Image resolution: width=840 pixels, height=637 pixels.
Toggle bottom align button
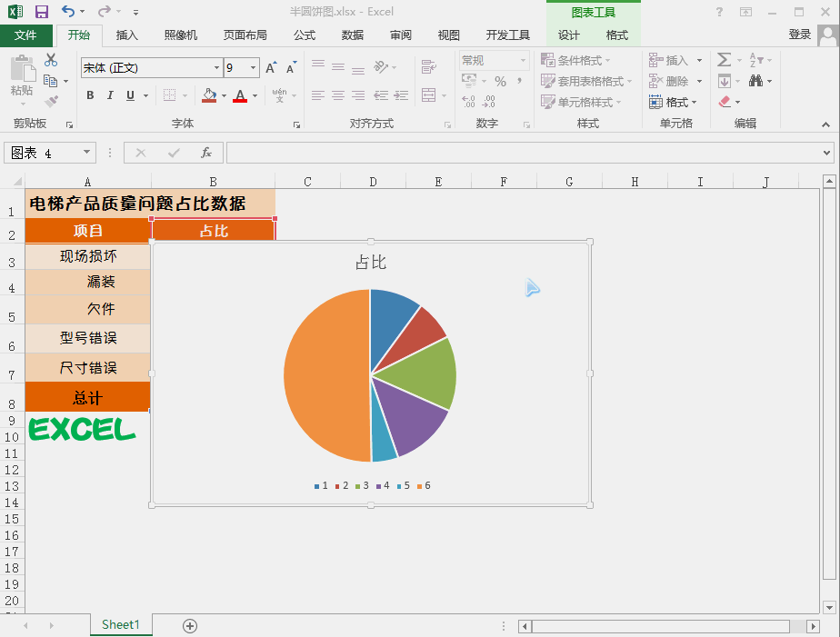click(x=358, y=69)
